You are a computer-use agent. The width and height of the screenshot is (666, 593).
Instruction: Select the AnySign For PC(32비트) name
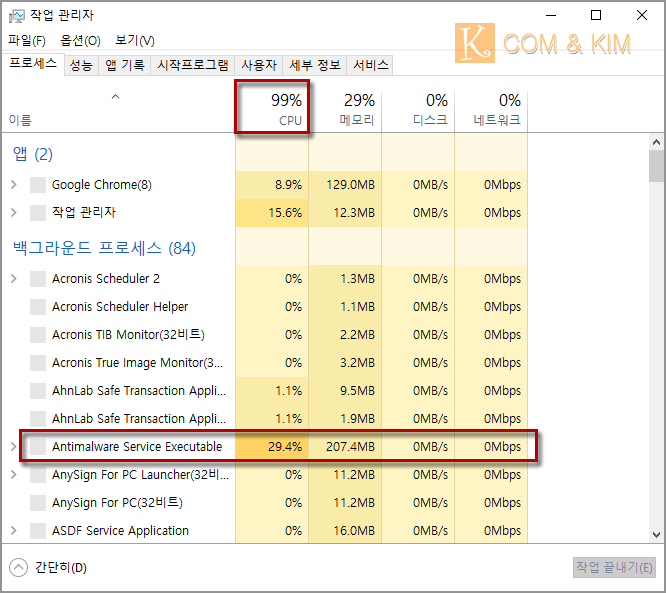(x=117, y=503)
